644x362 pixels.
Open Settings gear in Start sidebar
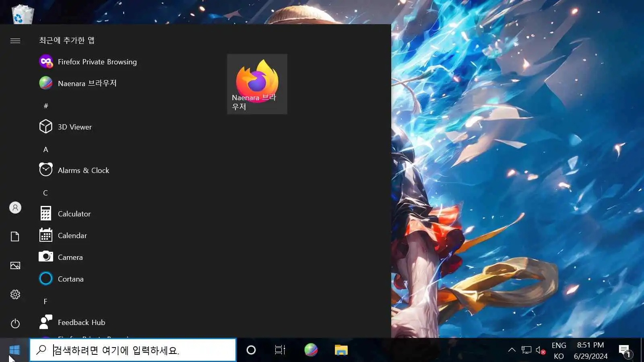[15, 294]
